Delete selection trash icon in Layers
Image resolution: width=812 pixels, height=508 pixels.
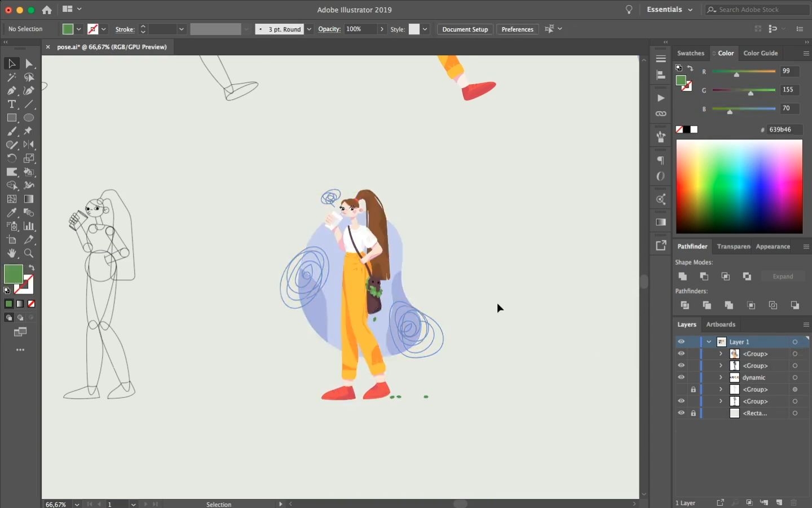pyautogui.click(x=794, y=502)
